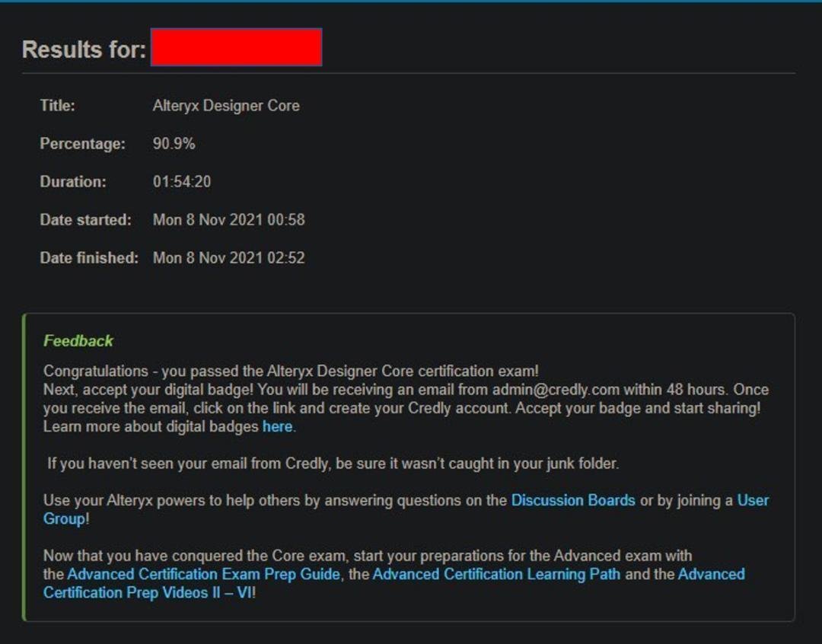The image size is (822, 644).
Task: Select the Alteryx Designer Core title text
Action: click(x=226, y=106)
